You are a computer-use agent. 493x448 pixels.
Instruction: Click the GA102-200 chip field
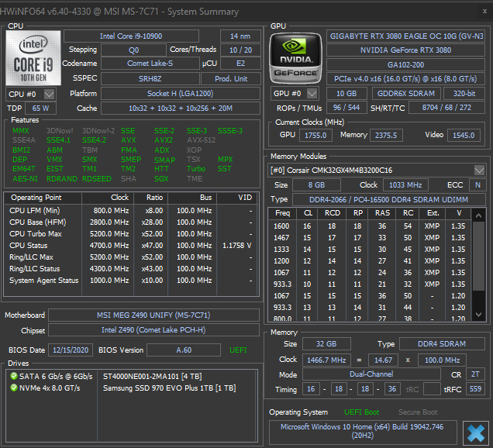click(x=405, y=65)
